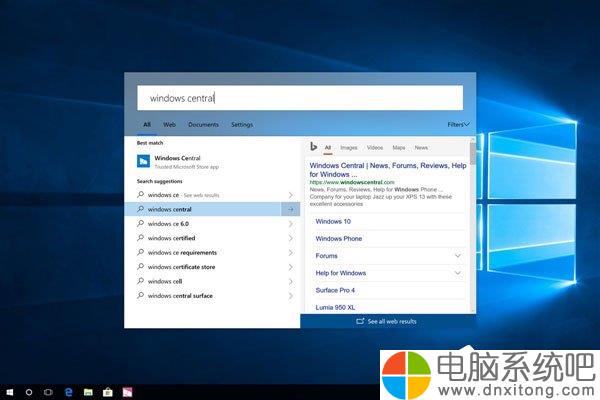
Task: Open the pink app on taskbar
Action: point(127,392)
